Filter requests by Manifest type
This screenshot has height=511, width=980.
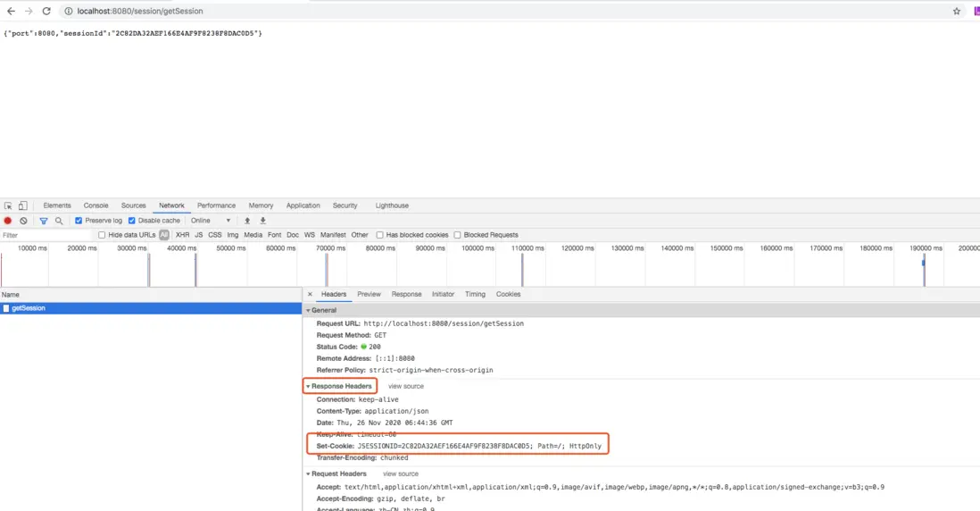click(333, 235)
